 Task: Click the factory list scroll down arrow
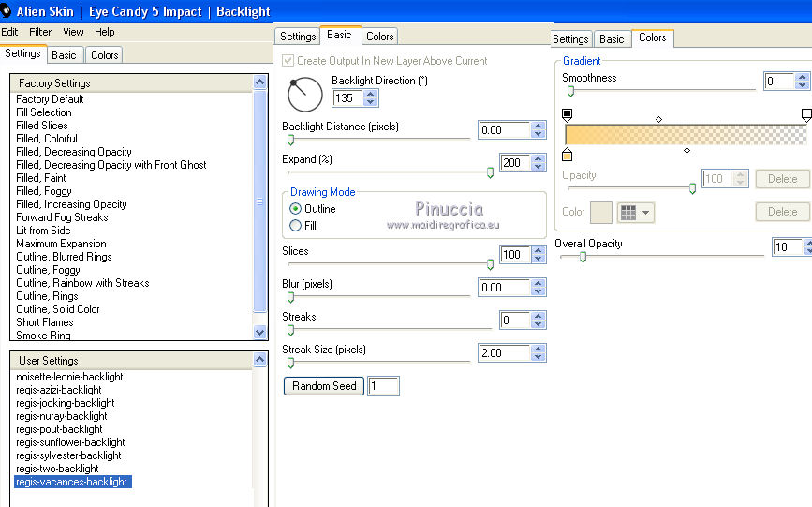click(260, 333)
